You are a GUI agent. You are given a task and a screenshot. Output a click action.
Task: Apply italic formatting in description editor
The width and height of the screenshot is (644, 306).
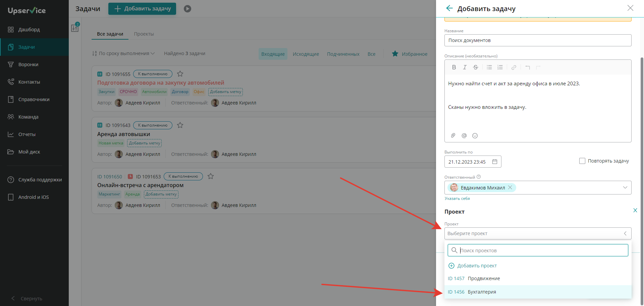click(465, 67)
